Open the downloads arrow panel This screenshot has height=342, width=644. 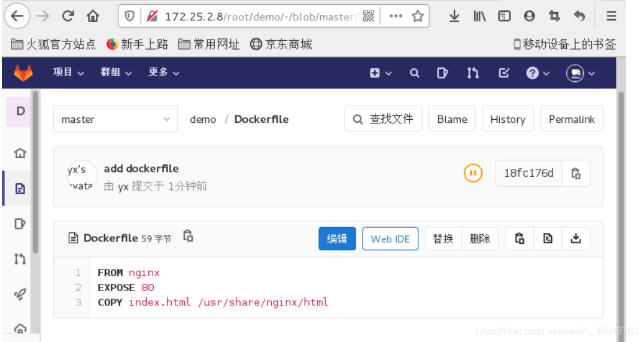tap(454, 16)
